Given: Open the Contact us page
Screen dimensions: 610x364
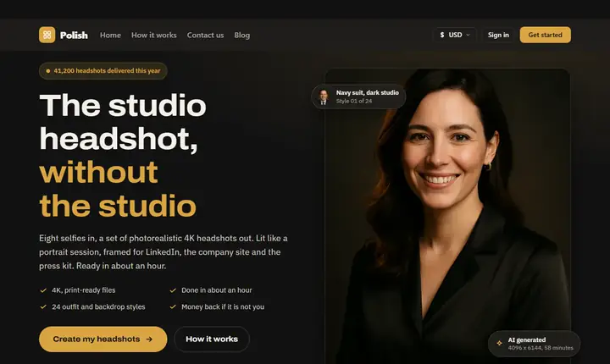Looking at the screenshot, I should point(205,35).
